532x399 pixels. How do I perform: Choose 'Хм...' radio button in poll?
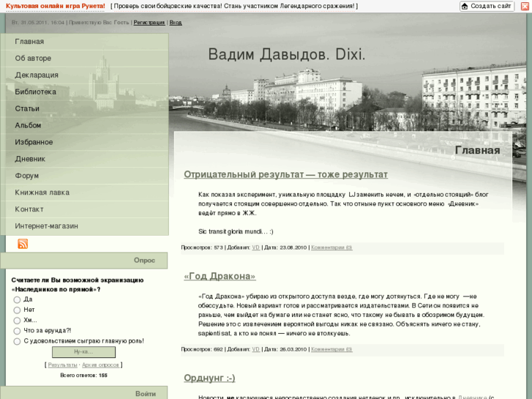[17, 320]
